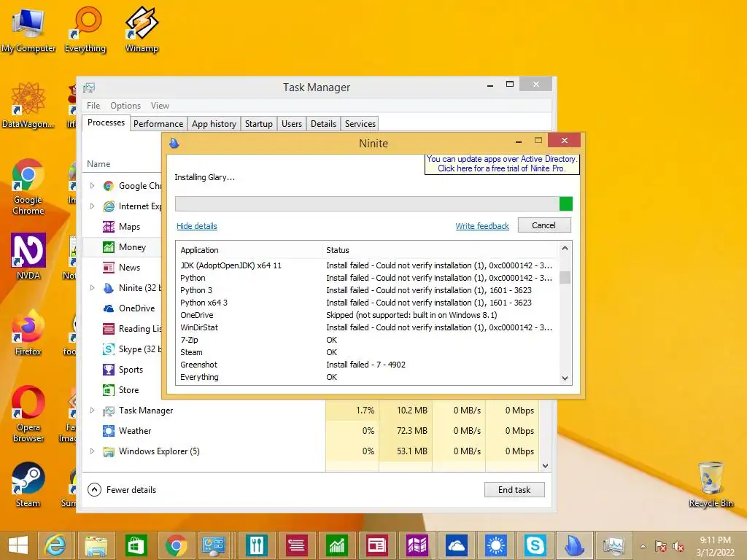The image size is (747, 560).
Task: Click the Write feedback link
Action: coord(482,226)
